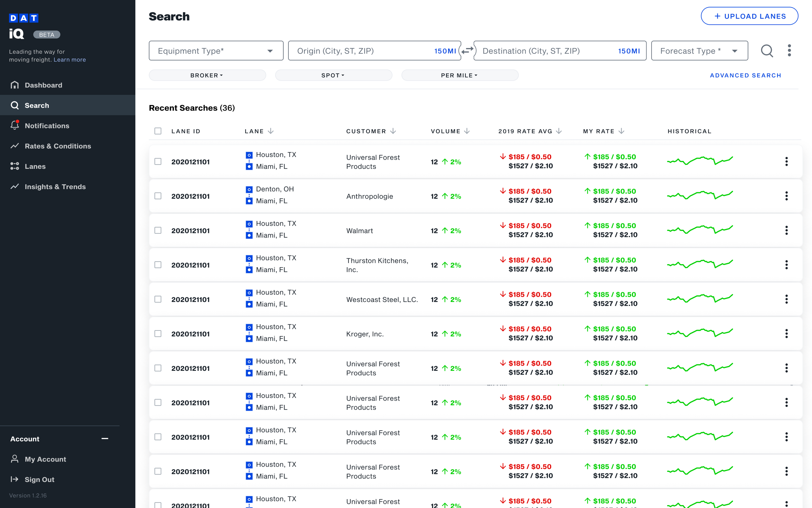Viewport: 812px width, 508px height.
Task: Click the historical sparkline for Kroger, Inc.
Action: point(700,333)
